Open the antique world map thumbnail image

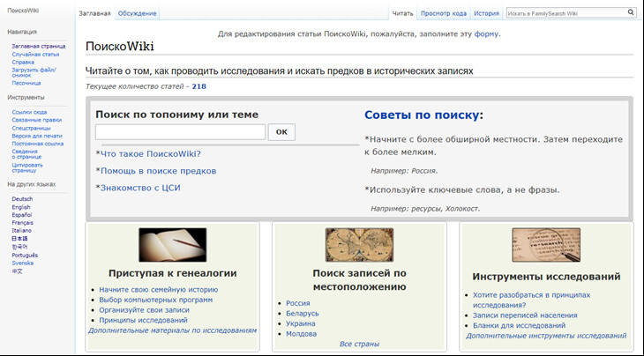359,245
